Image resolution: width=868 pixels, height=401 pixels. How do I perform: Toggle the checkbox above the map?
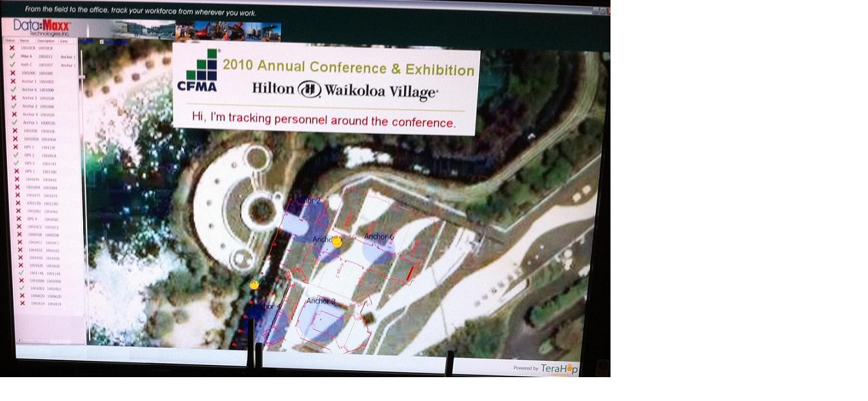[x=101, y=42]
